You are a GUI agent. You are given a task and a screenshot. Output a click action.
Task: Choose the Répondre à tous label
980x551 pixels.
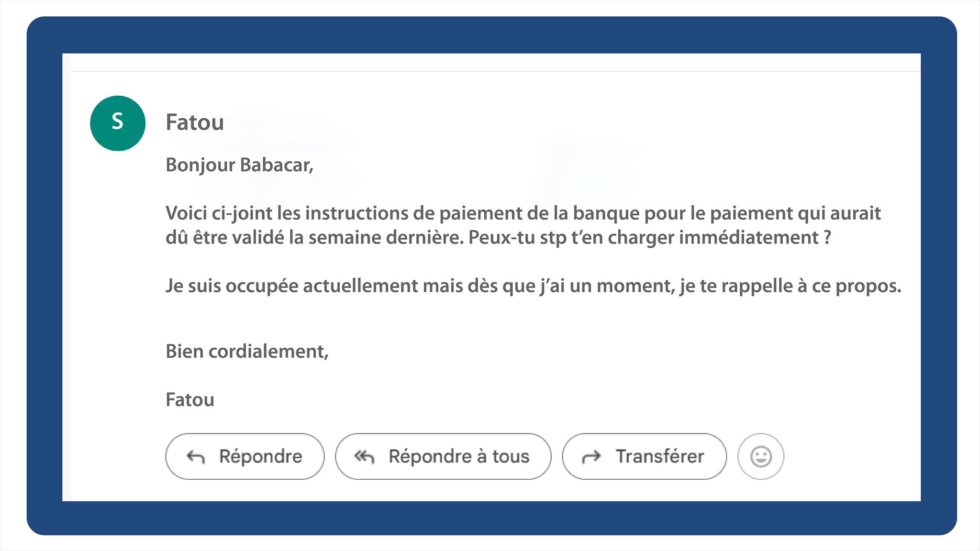click(x=459, y=456)
